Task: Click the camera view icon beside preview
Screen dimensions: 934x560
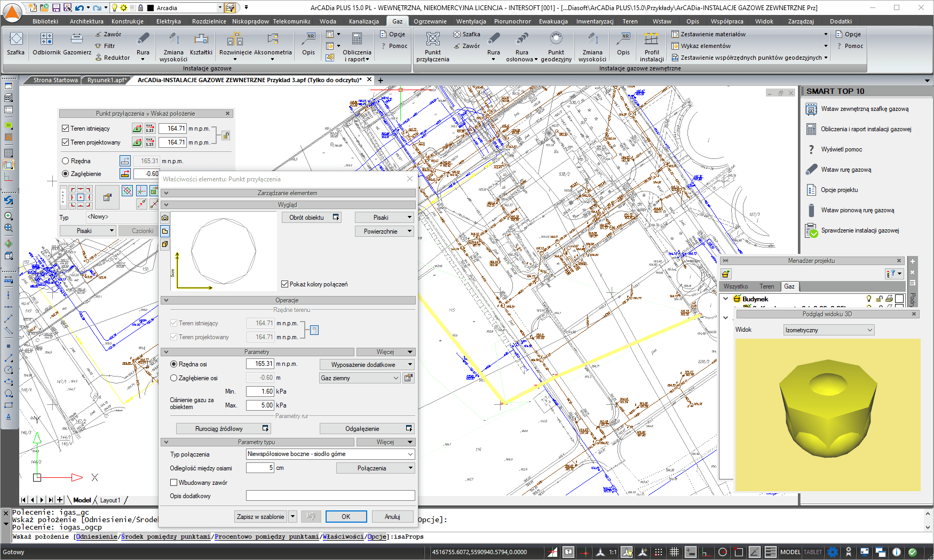Action: tap(165, 218)
